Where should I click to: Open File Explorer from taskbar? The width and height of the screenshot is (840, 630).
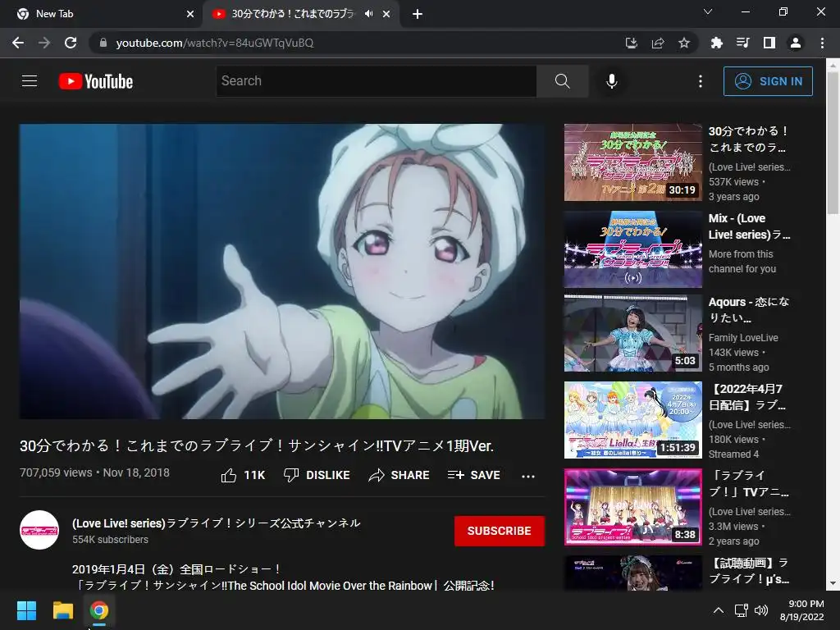coord(62,610)
